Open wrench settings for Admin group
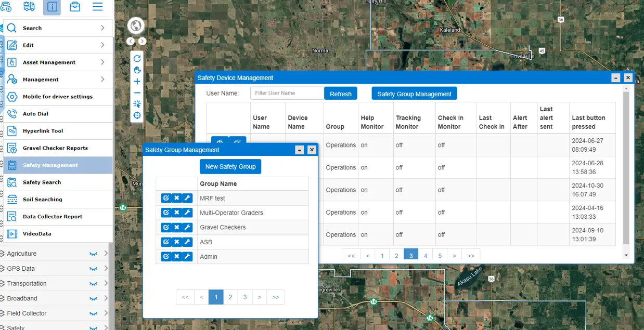The width and height of the screenshot is (644, 330). coord(188,256)
